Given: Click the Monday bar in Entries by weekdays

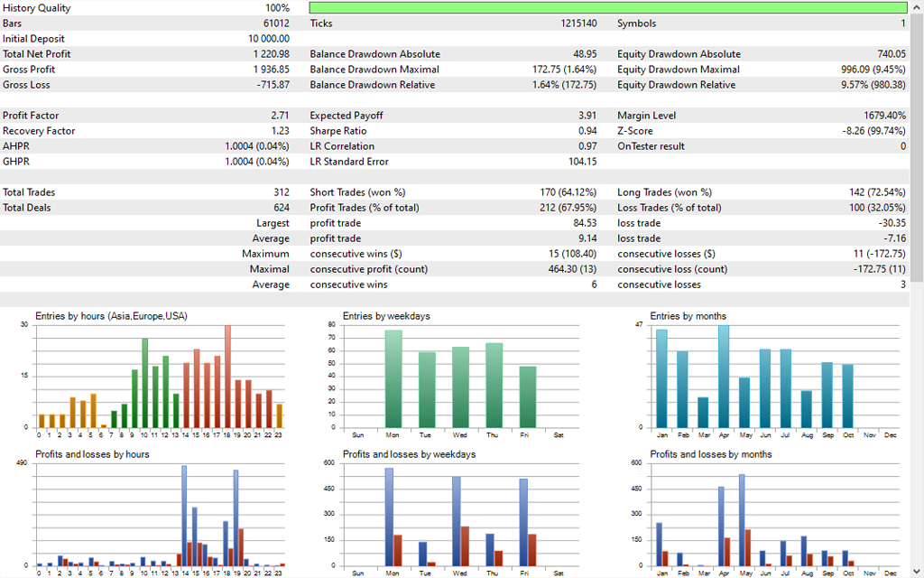Looking at the screenshot, I should pos(393,379).
